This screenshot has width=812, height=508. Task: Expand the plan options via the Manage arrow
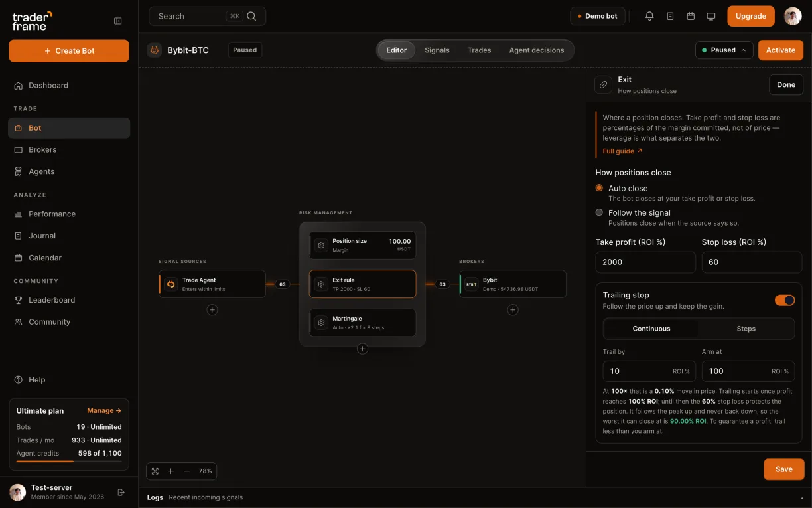click(x=104, y=410)
